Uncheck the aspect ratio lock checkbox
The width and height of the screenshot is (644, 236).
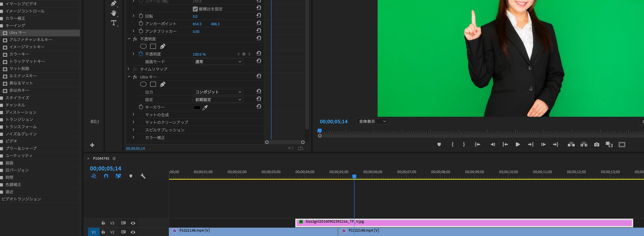coord(195,9)
